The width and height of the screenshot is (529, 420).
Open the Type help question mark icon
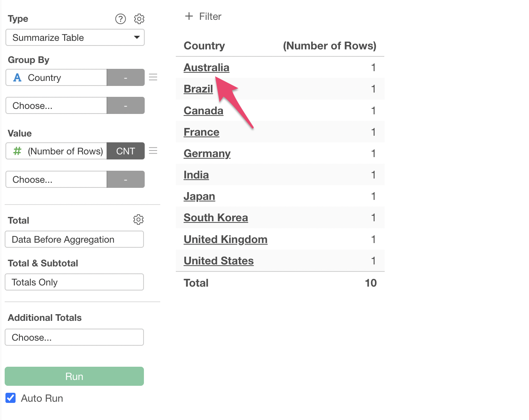(x=121, y=19)
